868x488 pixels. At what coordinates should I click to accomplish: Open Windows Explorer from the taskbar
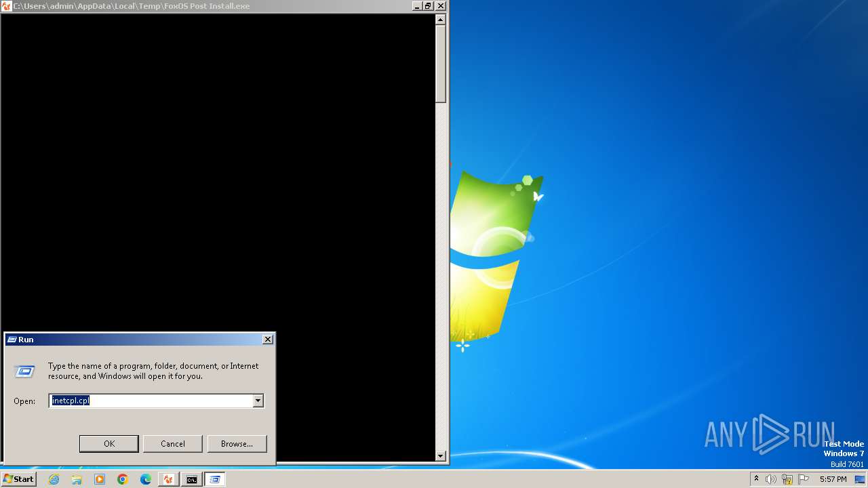[x=77, y=479]
